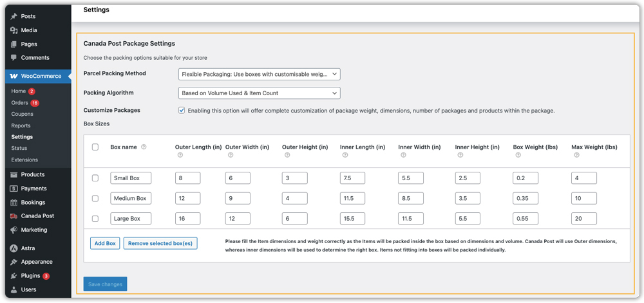Click Remove selected box(es) button
The image size is (644, 303).
coord(160,243)
